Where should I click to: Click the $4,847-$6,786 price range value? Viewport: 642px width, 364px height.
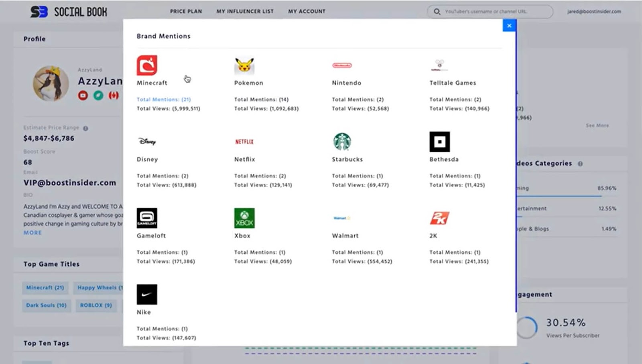coord(49,138)
